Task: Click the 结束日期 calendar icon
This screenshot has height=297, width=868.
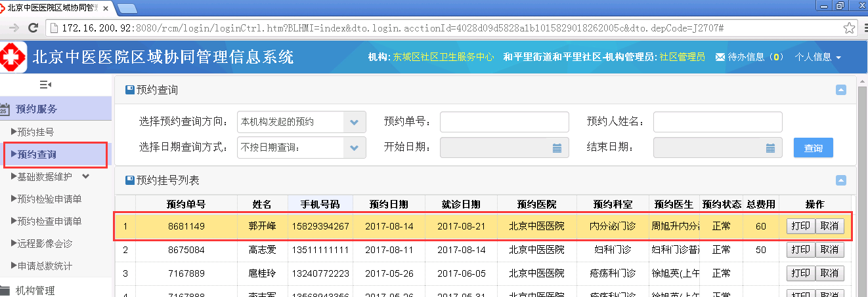Action: point(770,148)
